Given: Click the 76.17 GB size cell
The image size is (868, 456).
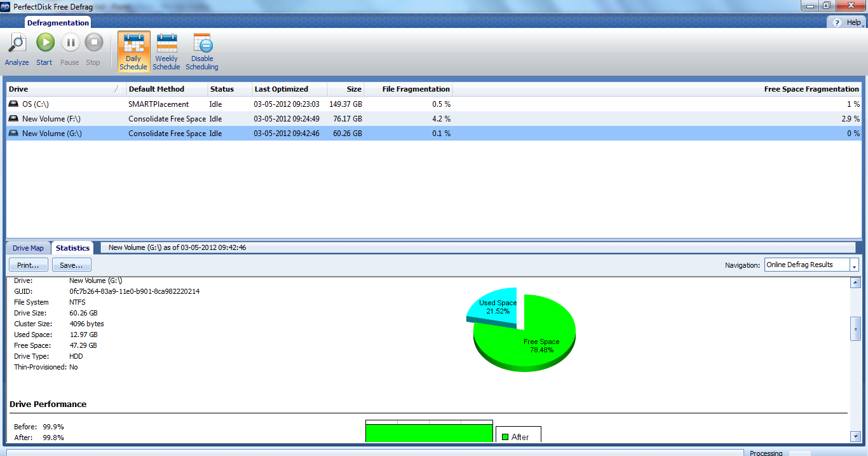Looking at the screenshot, I should tap(348, 119).
